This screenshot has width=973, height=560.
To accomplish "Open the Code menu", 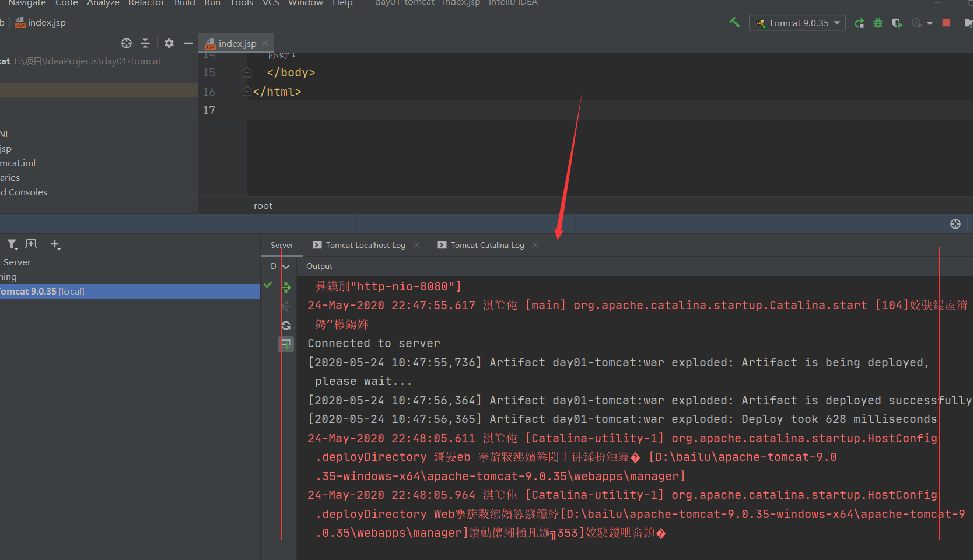I will (66, 3).
